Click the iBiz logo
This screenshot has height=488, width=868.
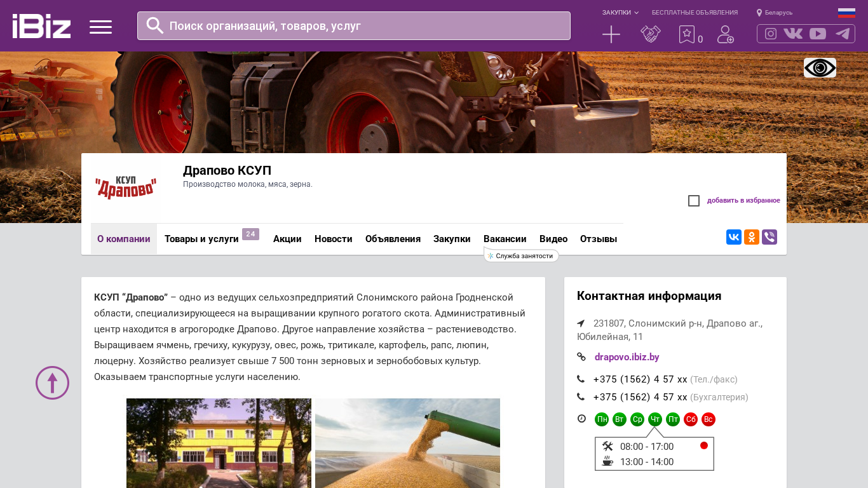(x=41, y=26)
